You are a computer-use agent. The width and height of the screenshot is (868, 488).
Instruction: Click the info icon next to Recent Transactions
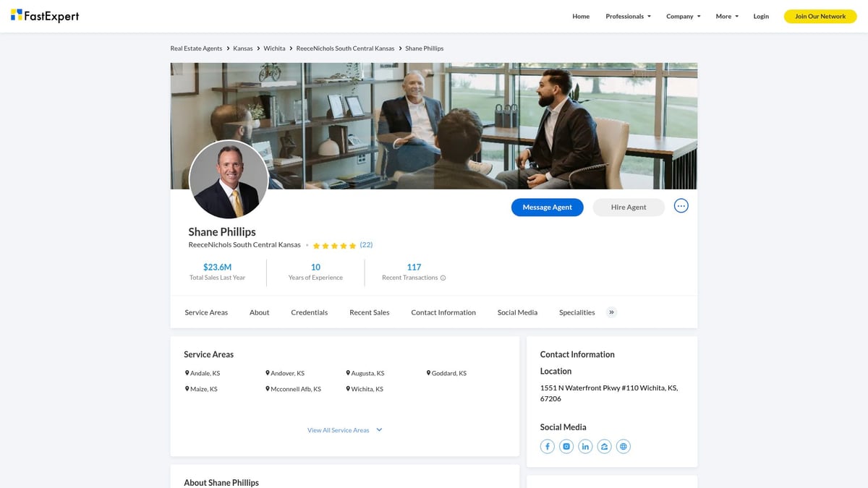coord(442,278)
